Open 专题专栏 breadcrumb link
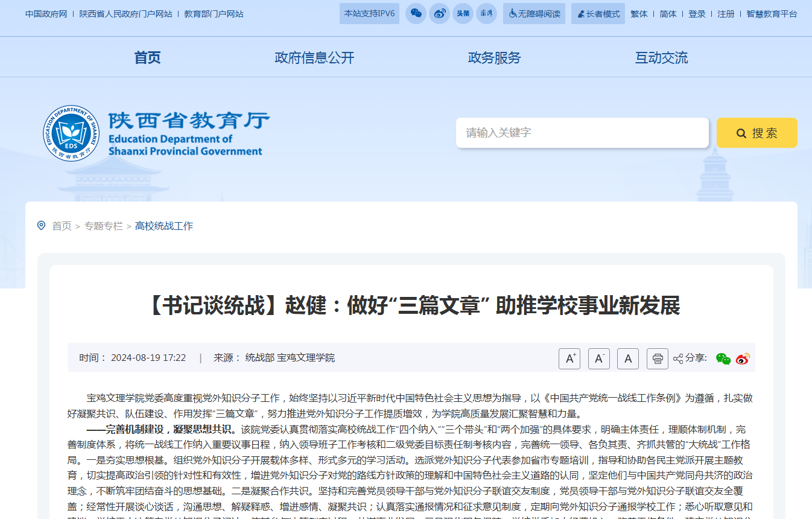The image size is (812, 519). 103,226
